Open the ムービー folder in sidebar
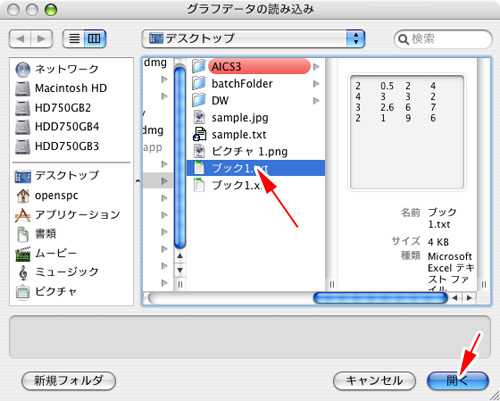Viewport: 500px width, 401px height. coord(46,254)
